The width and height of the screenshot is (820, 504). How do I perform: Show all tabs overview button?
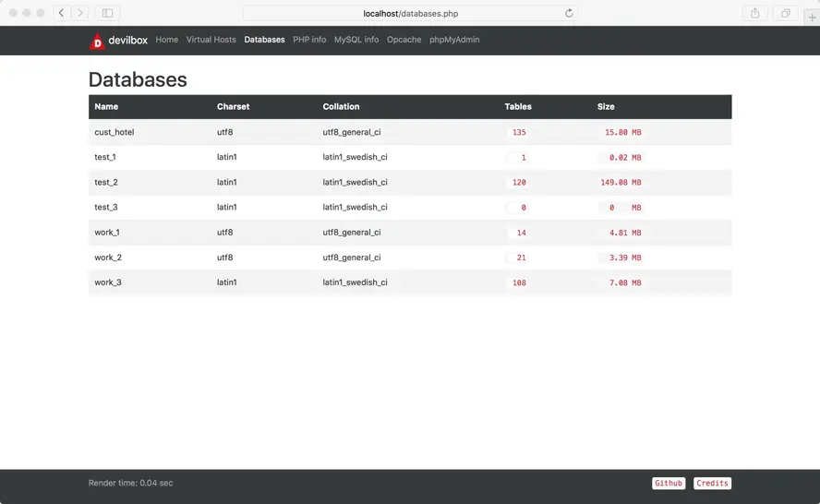click(x=785, y=14)
